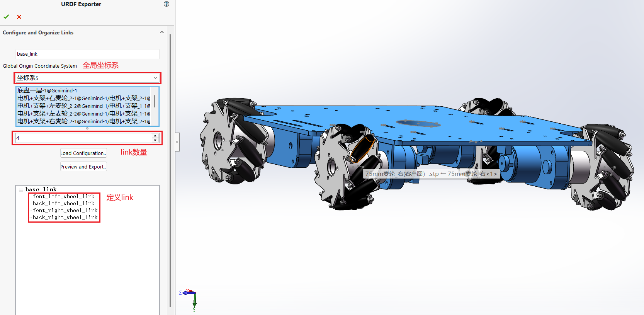
Task: Select base_link in the link tree
Action: pos(41,189)
